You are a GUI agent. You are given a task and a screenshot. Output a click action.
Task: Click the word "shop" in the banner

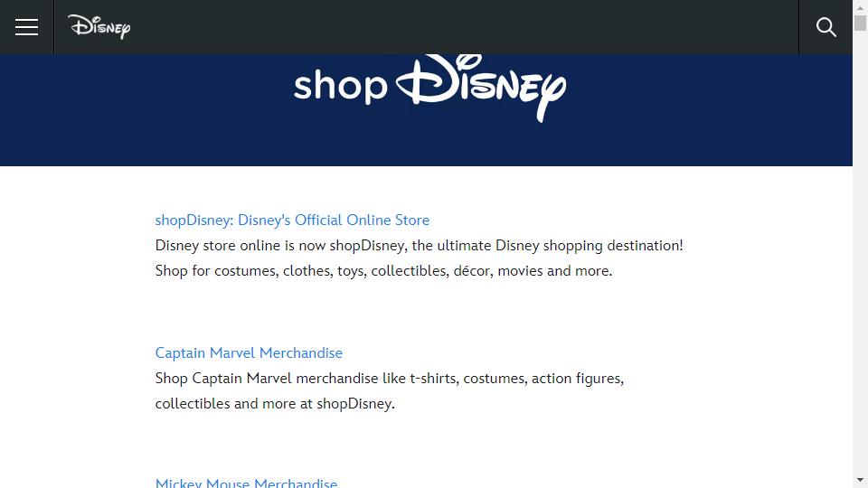pyautogui.click(x=340, y=87)
